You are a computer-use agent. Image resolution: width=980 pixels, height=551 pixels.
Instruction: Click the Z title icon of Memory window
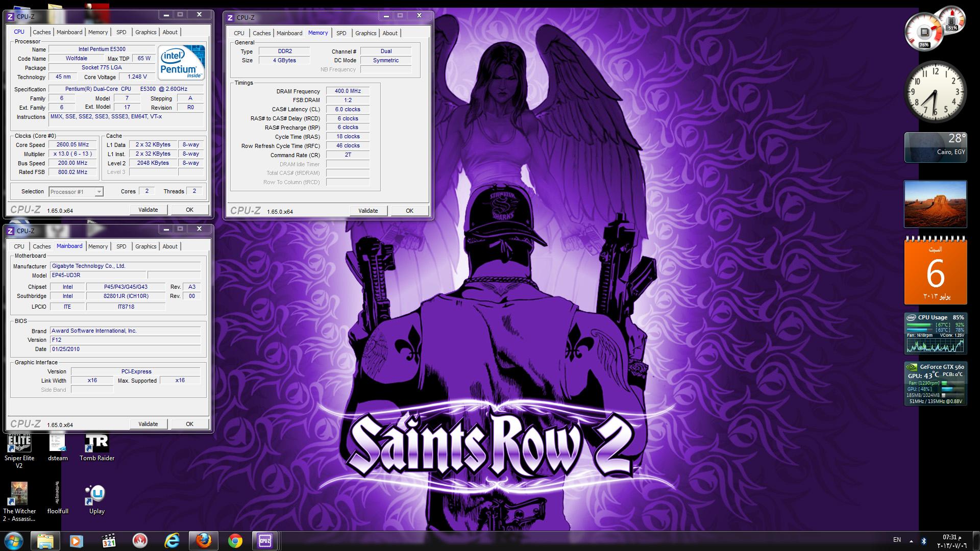[230, 17]
